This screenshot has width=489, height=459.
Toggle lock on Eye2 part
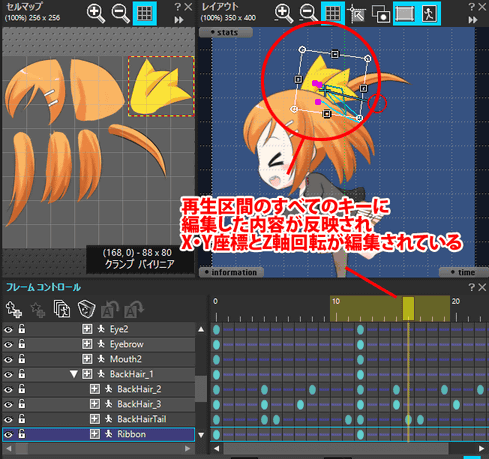point(22,329)
